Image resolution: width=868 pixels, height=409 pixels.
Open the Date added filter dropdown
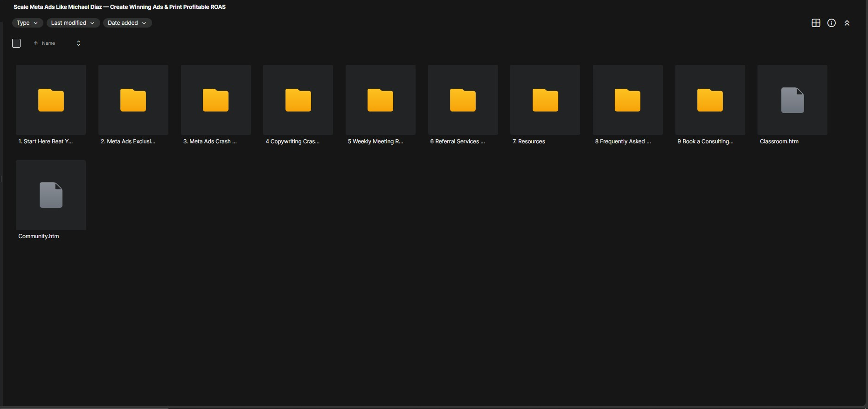pyautogui.click(x=127, y=23)
